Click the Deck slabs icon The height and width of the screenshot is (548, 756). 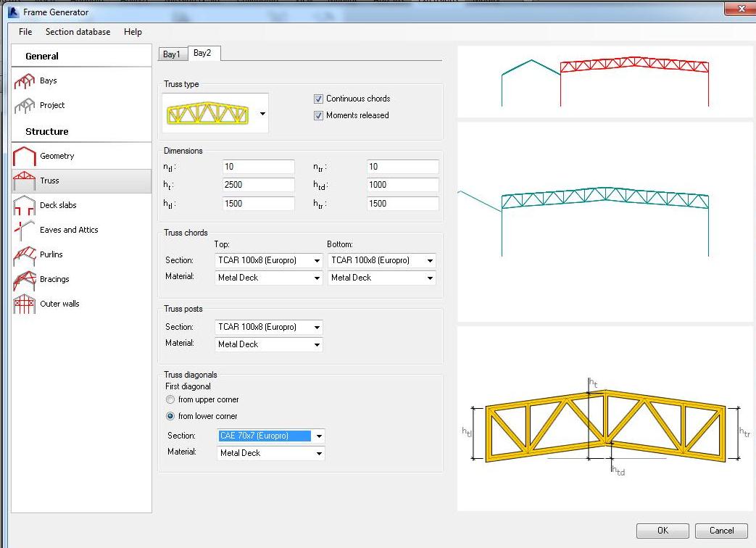[25, 206]
